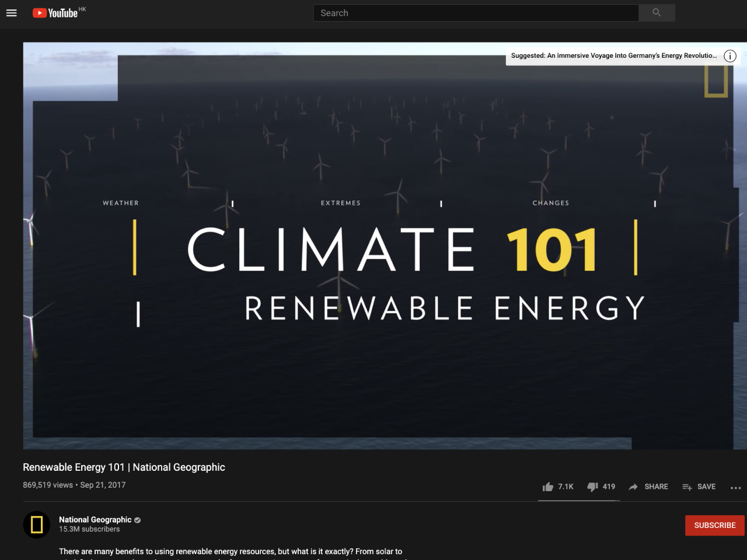Click the 419 dislike count

point(609,487)
